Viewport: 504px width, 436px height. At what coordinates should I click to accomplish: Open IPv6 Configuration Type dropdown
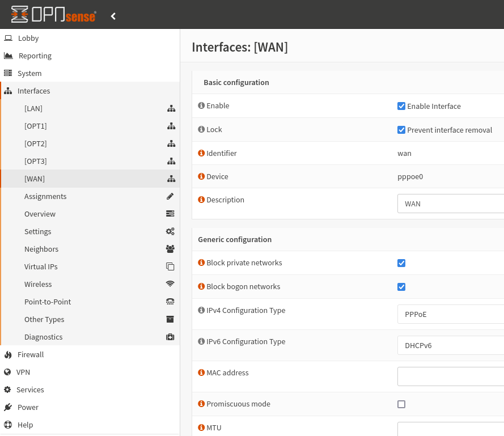(x=451, y=345)
